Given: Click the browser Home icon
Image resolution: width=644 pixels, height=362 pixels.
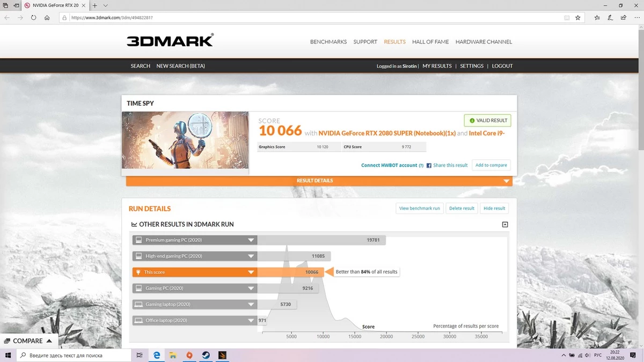Looking at the screenshot, I should [x=47, y=18].
